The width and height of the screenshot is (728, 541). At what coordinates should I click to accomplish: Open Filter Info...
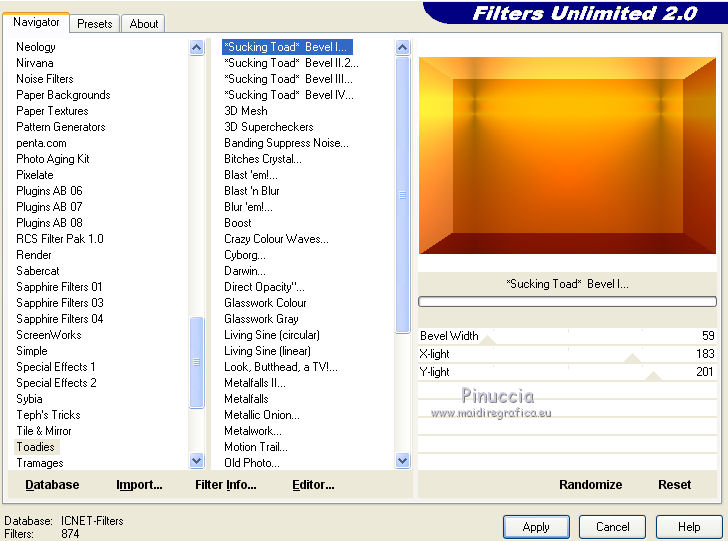pos(226,485)
